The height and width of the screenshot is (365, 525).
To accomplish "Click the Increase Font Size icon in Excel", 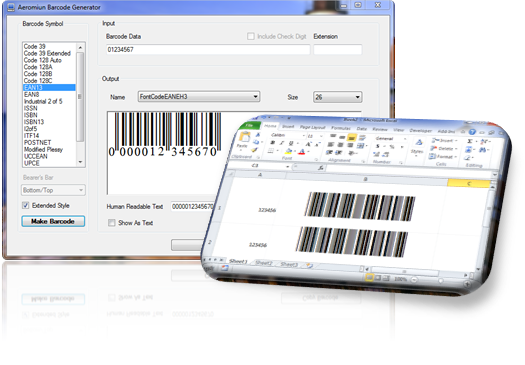I will pyautogui.click(x=308, y=144).
